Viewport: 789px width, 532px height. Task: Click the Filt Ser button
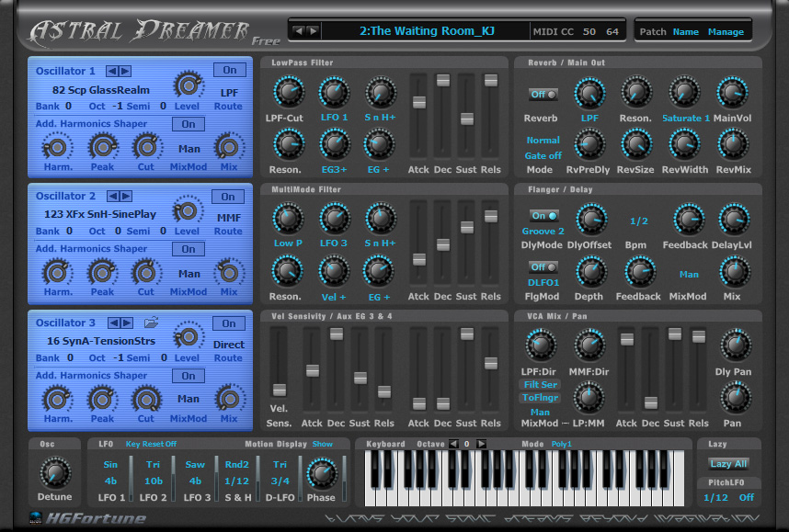click(x=541, y=385)
